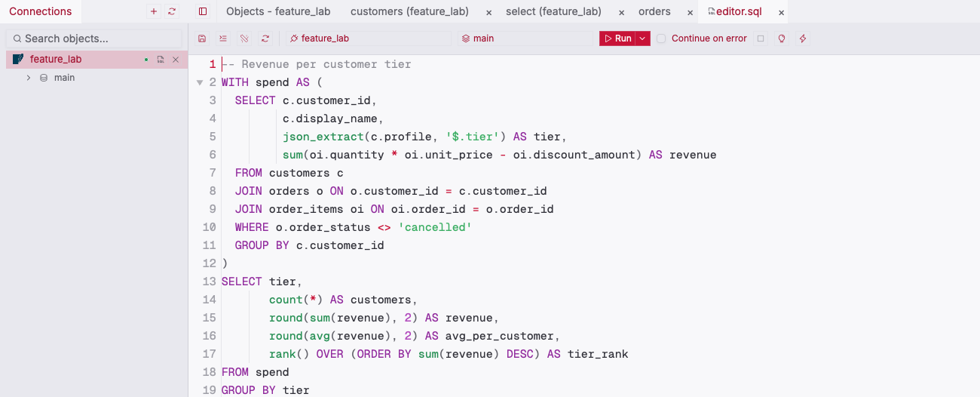
Task: Click 'GROUP BY tier' on line 19
Action: (x=265, y=390)
